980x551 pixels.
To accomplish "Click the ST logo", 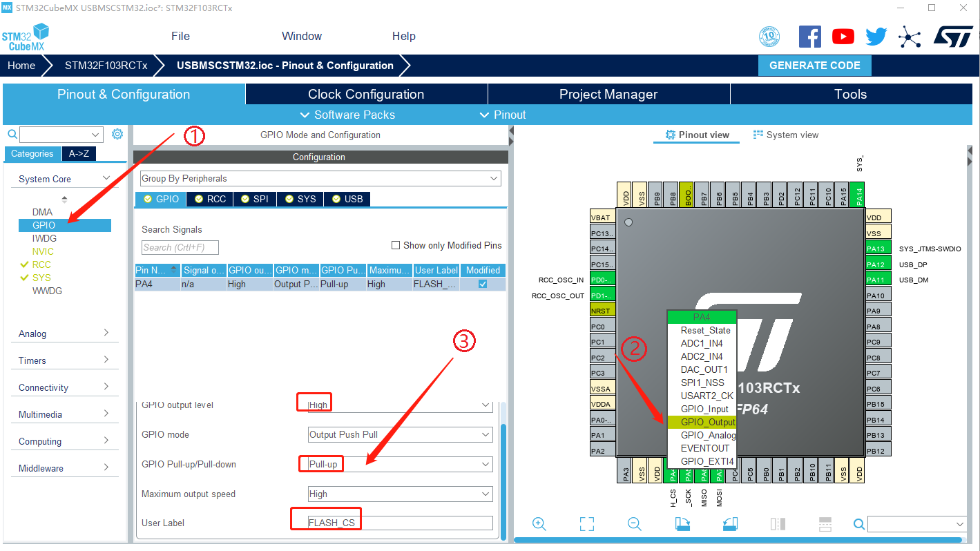I will [x=953, y=37].
